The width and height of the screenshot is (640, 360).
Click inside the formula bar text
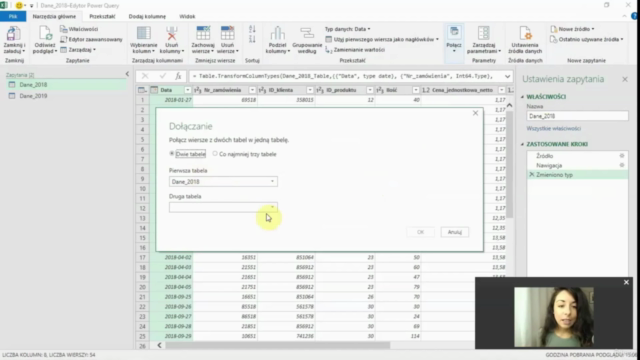pos(346,76)
